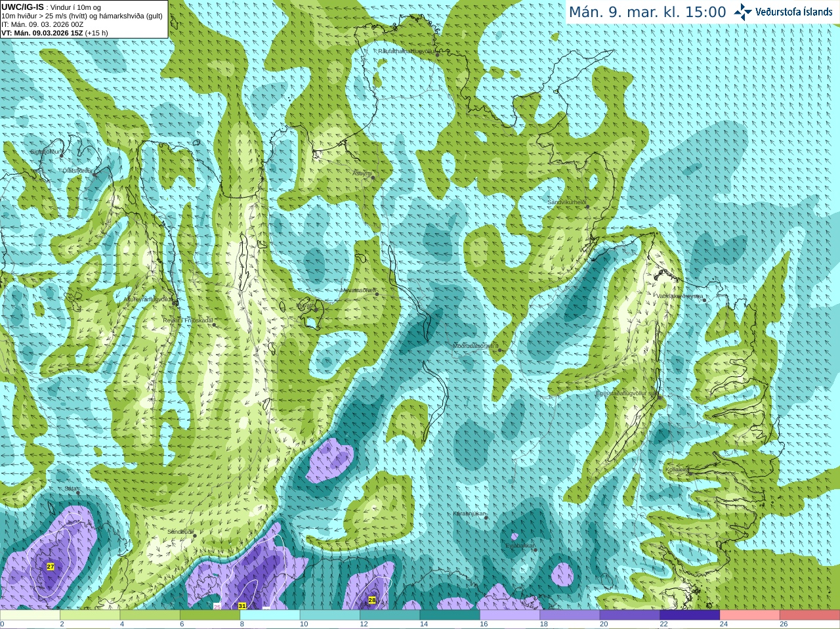Image resolution: width=840 pixels, height=629 pixels.
Task: Select the 18–20 m/s legend swatch
Action: [570, 615]
